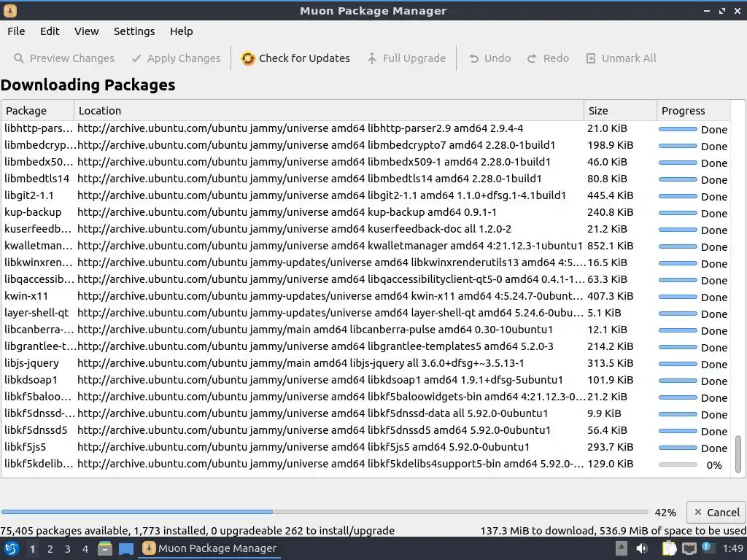
Task: Select the libgit2-1.1 package row
Action: coord(366,195)
